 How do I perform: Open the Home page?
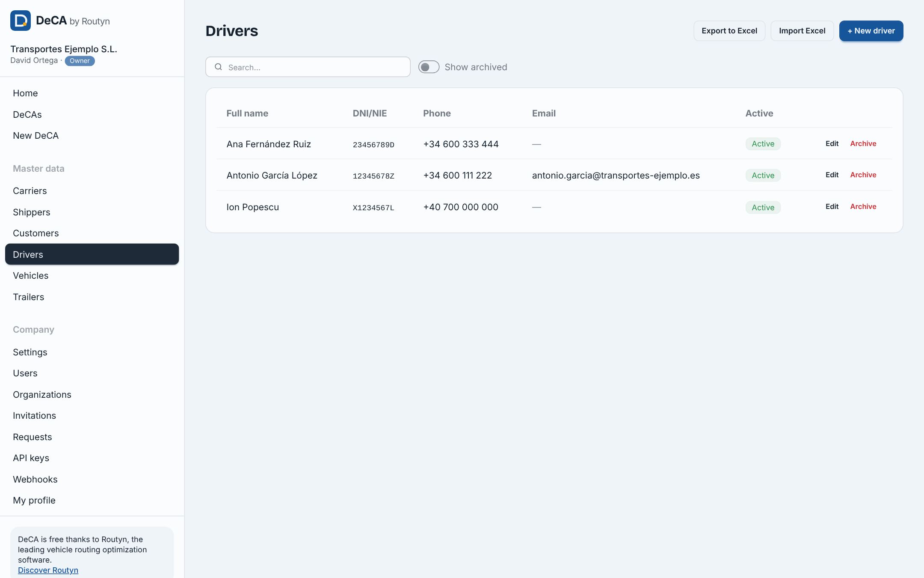92,93
